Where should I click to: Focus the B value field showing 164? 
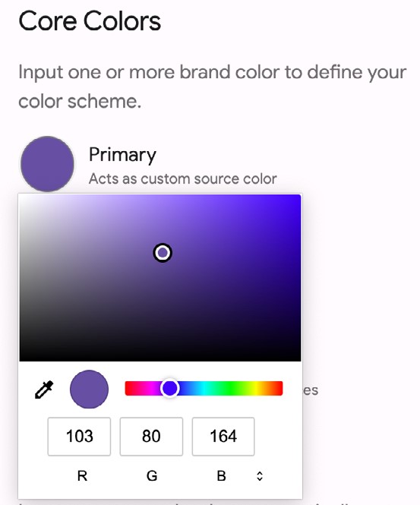(223, 437)
